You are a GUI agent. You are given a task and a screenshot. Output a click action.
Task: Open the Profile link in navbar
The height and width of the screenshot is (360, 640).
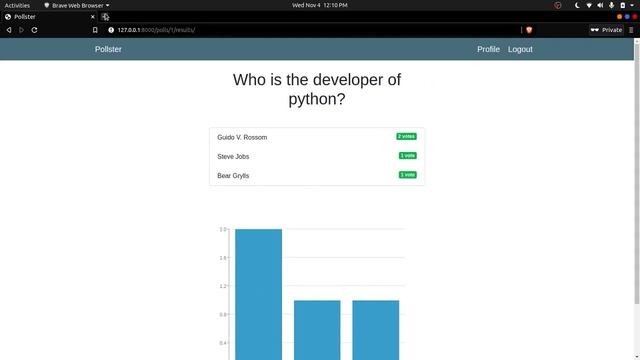[488, 49]
